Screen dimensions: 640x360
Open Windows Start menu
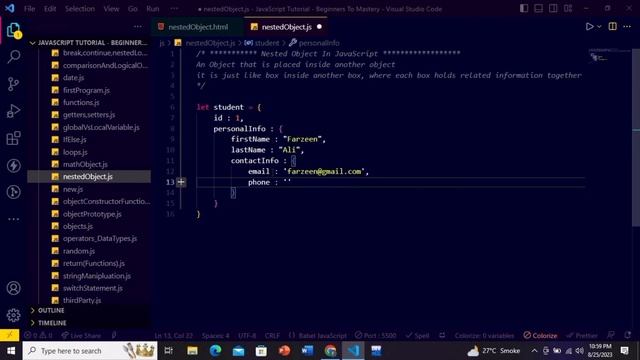11,351
